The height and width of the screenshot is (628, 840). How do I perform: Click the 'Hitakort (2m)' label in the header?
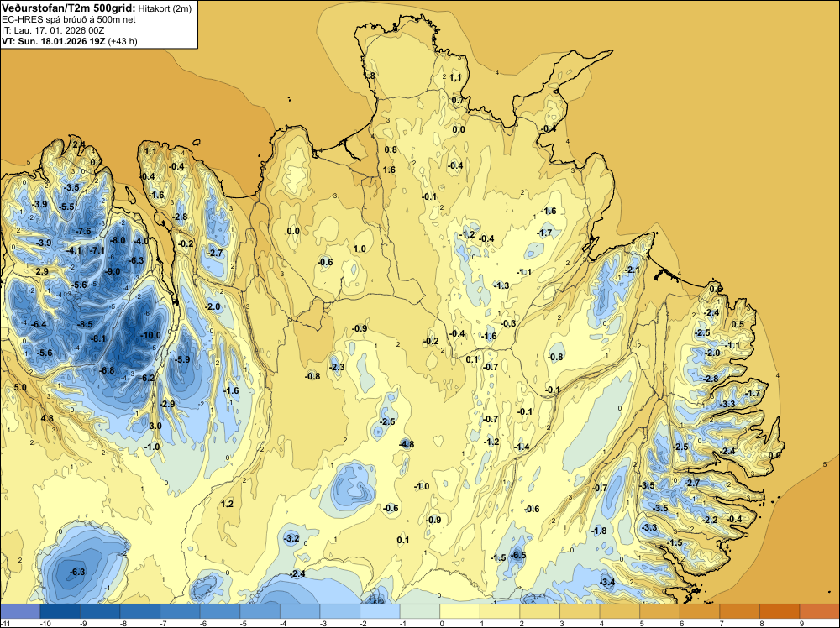pyautogui.click(x=165, y=9)
